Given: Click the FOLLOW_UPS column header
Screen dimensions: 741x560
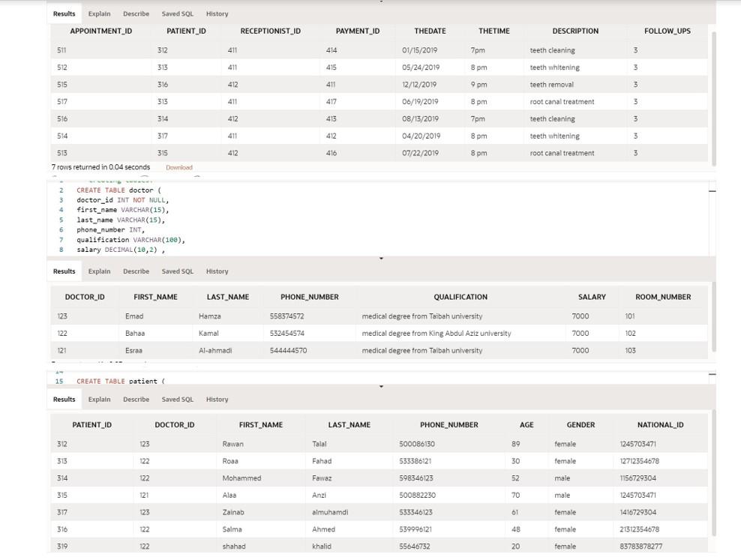Looking at the screenshot, I should pos(667,31).
